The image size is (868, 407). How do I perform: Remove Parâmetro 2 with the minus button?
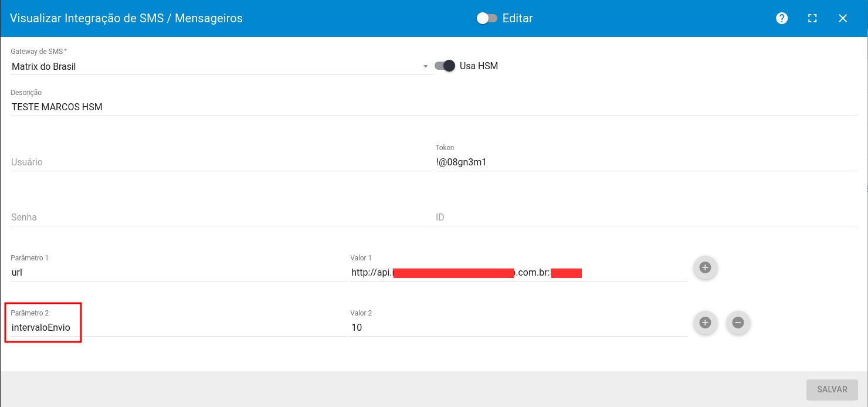738,323
